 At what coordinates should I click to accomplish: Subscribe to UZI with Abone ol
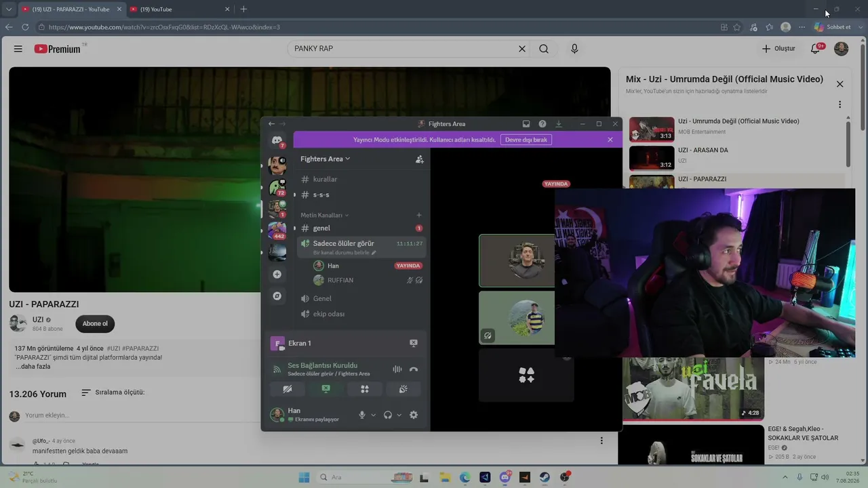pos(95,324)
